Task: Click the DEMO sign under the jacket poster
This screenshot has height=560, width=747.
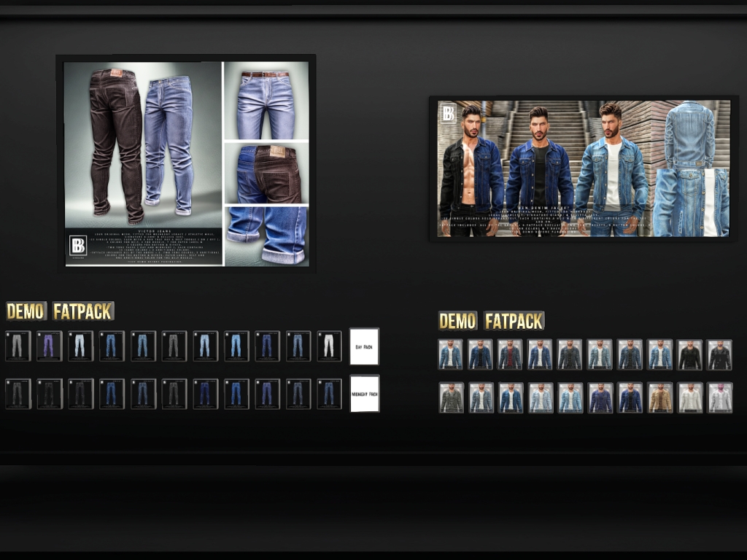Action: [458, 321]
